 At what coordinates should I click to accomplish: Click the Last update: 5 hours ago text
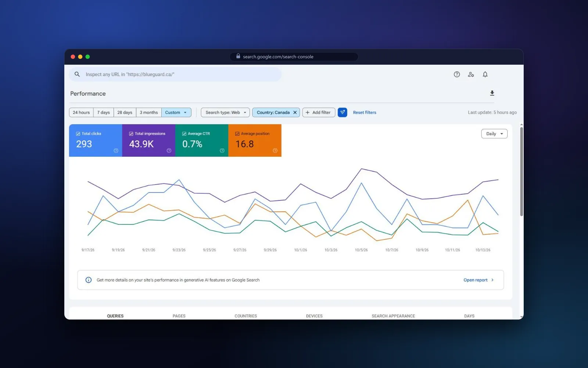(492, 113)
